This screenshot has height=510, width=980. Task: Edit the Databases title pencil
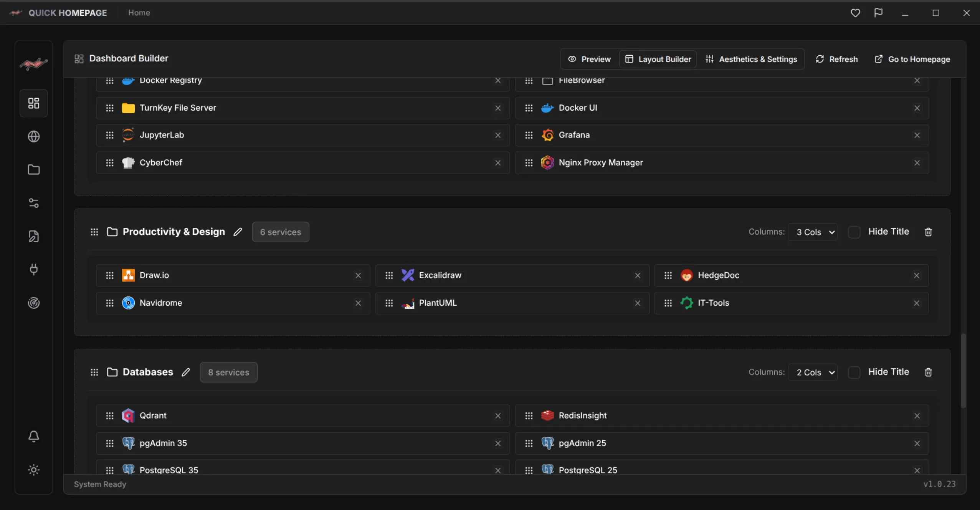tap(186, 372)
